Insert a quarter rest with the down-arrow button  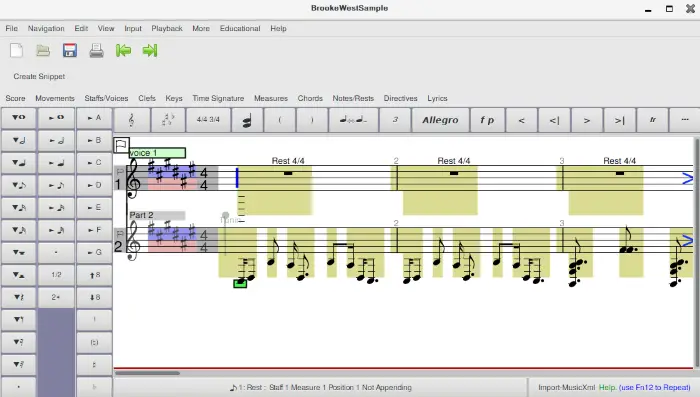click(x=18, y=297)
